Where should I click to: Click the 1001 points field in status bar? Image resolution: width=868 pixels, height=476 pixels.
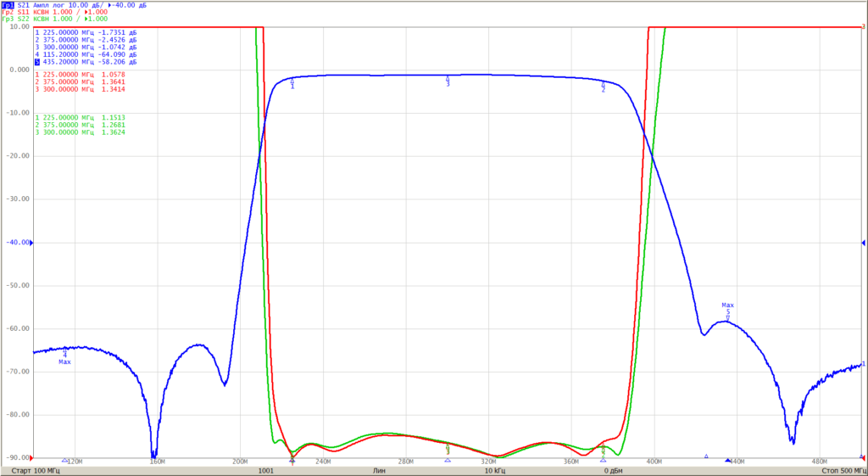click(265, 470)
